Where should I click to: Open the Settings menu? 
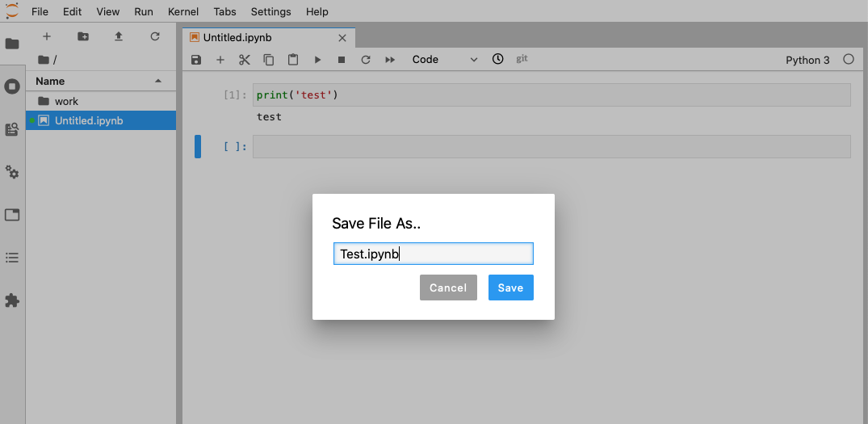pyautogui.click(x=270, y=12)
